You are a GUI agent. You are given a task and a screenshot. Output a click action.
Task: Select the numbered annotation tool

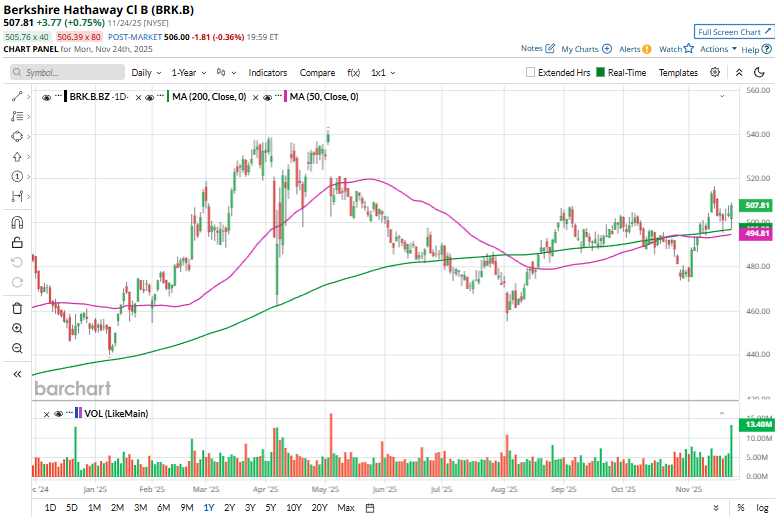pyautogui.click(x=17, y=176)
